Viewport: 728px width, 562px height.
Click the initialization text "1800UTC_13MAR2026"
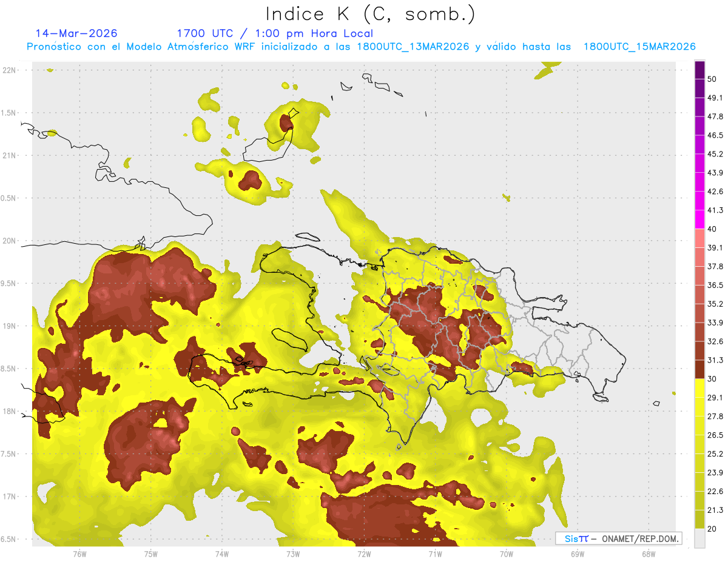click(413, 47)
